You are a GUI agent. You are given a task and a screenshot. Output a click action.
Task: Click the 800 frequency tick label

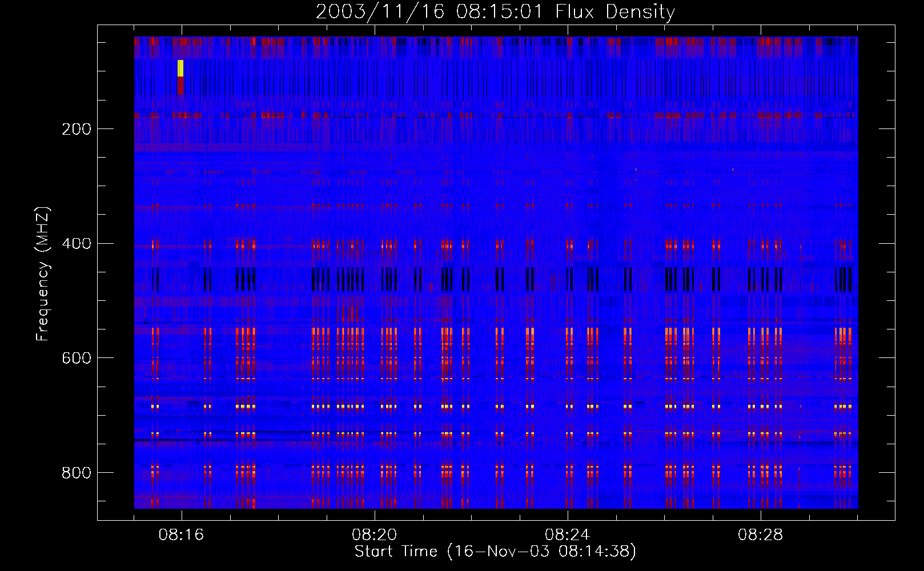coord(77,473)
